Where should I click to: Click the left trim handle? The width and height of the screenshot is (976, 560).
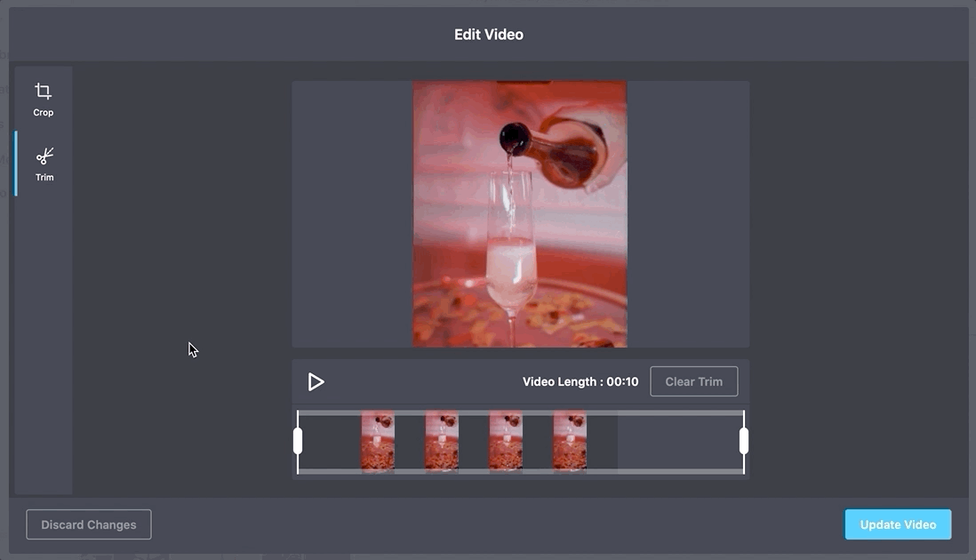298,441
